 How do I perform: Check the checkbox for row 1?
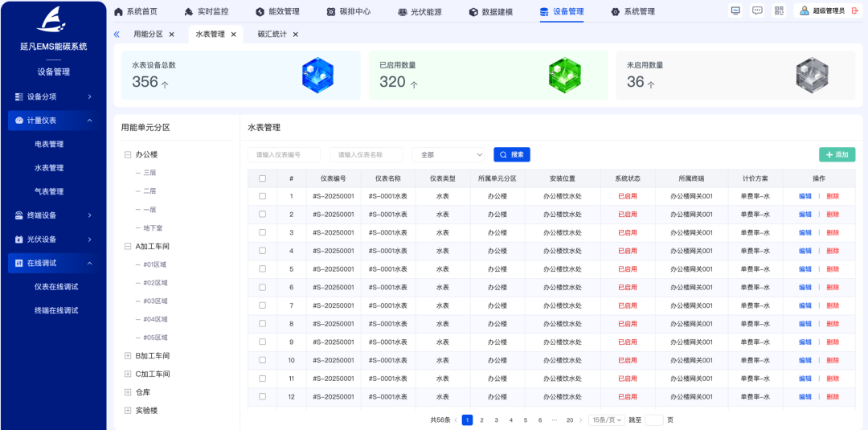point(262,196)
